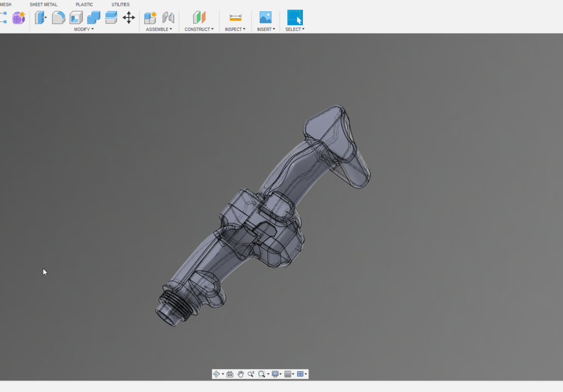Open the Display Settings dropdown arrow
Image resolution: width=563 pixels, height=392 pixels.
(x=281, y=374)
